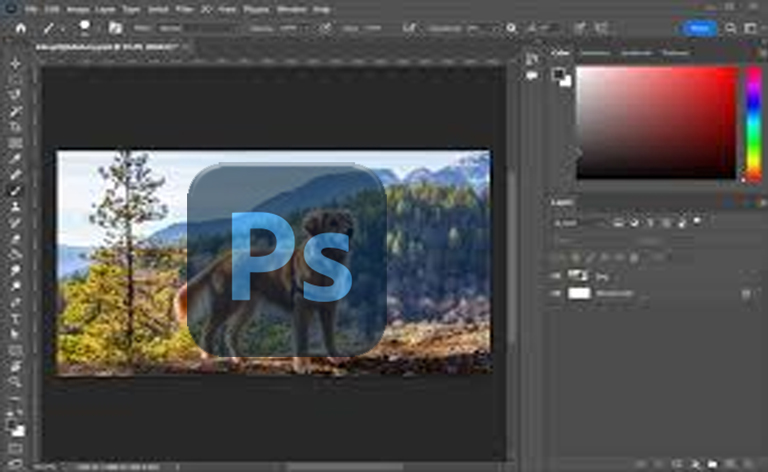Select the Horizontal Type tool

point(16,318)
